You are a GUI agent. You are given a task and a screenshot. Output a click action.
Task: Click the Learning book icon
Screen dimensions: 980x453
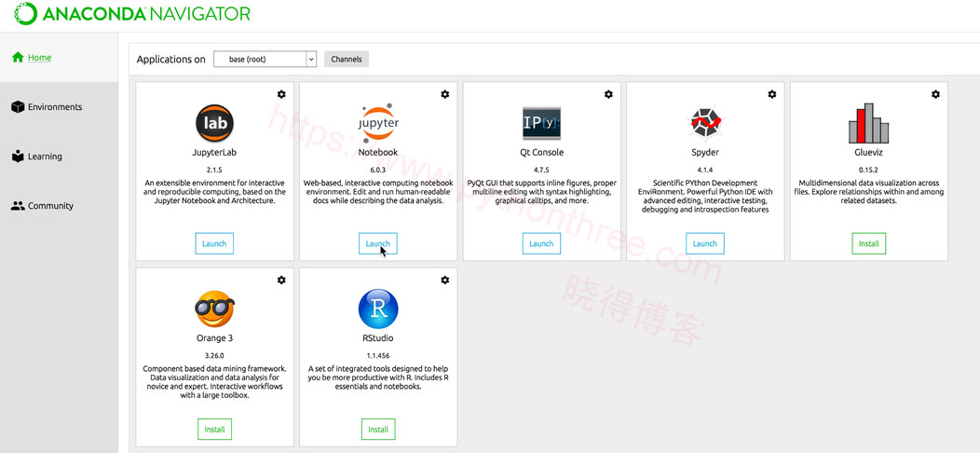(x=18, y=156)
